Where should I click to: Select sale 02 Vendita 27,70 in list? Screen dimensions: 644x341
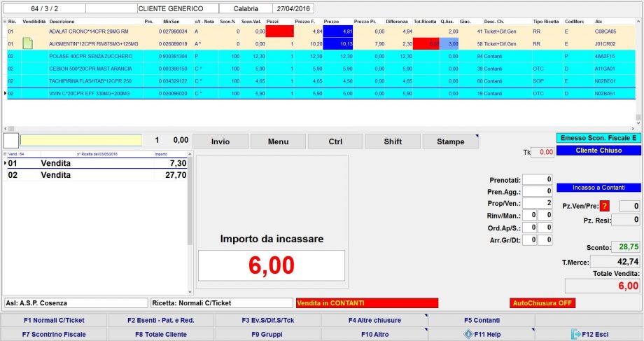point(97,175)
